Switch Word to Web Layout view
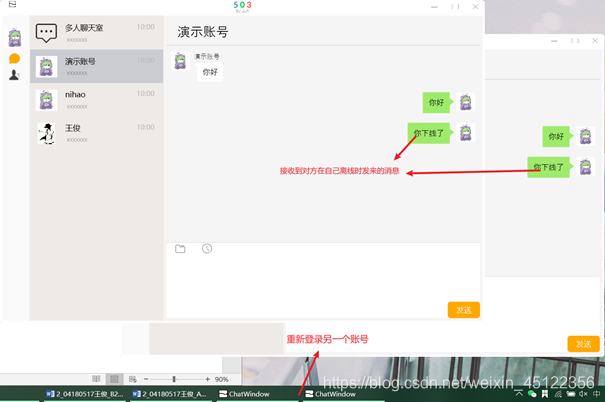The width and height of the screenshot is (605, 402). coord(133,379)
